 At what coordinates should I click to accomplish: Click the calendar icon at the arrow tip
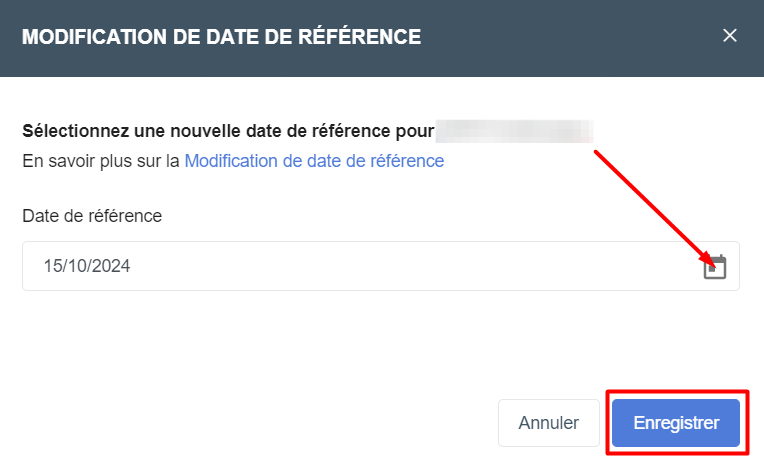pos(715,267)
